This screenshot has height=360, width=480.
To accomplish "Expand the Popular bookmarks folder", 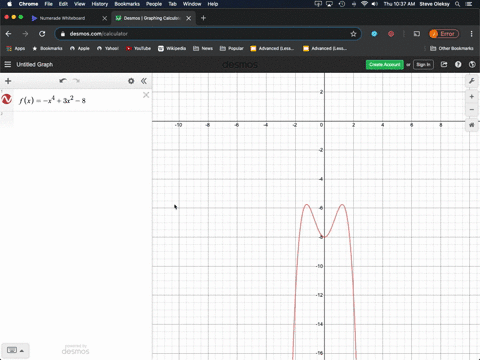I will tap(232, 48).
